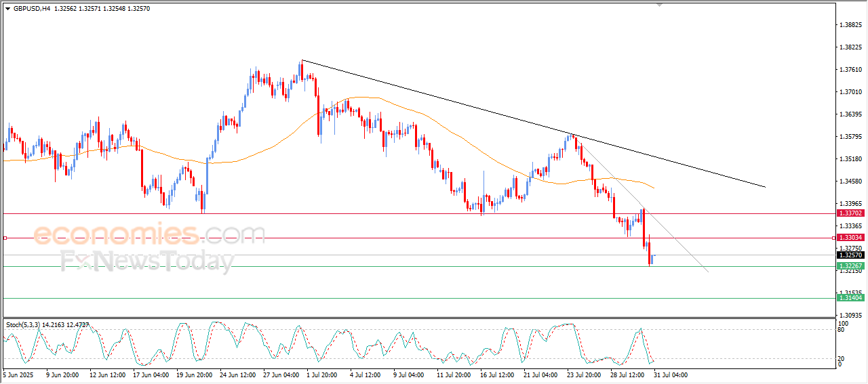Screen dimensions: 868x384
Task: Click the red 1.33034 price level tag
Action: (x=850, y=238)
